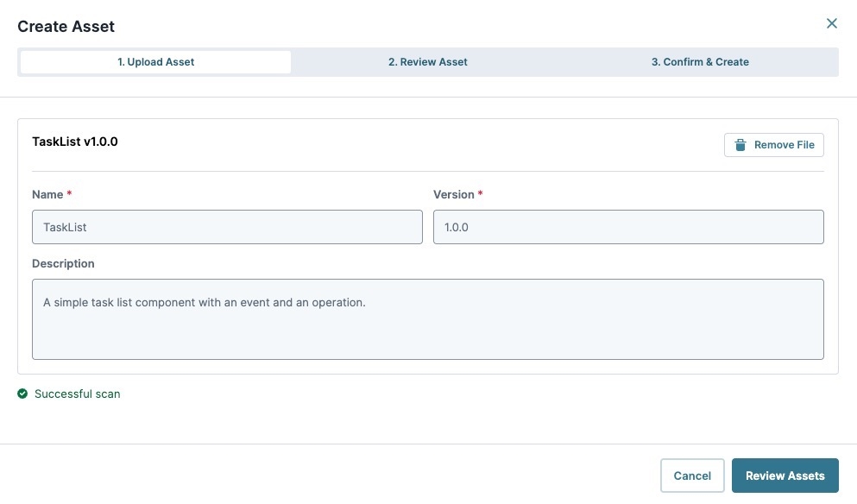Click the Description field label
The width and height of the screenshot is (857, 504).
[63, 263]
